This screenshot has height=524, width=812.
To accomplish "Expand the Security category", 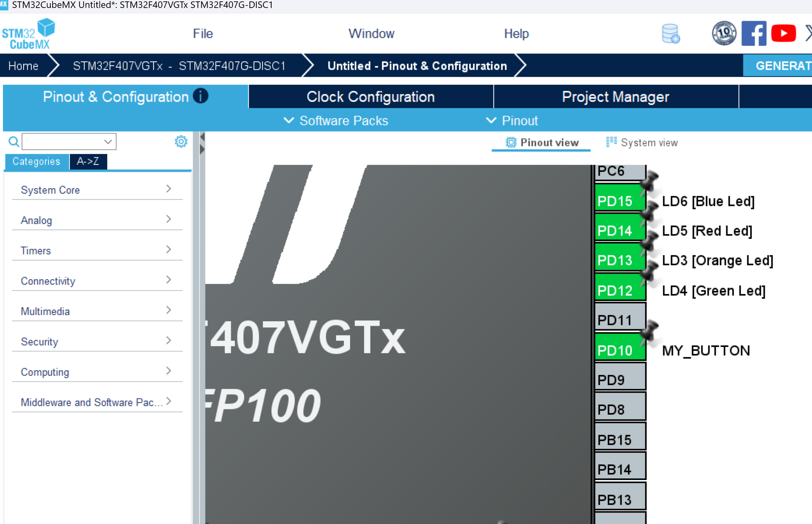I will click(x=97, y=341).
